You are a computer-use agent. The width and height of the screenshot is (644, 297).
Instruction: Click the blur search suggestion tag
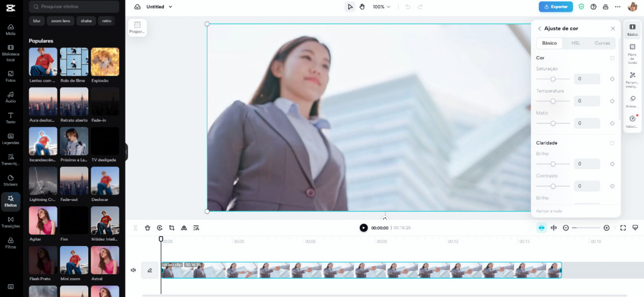[37, 21]
